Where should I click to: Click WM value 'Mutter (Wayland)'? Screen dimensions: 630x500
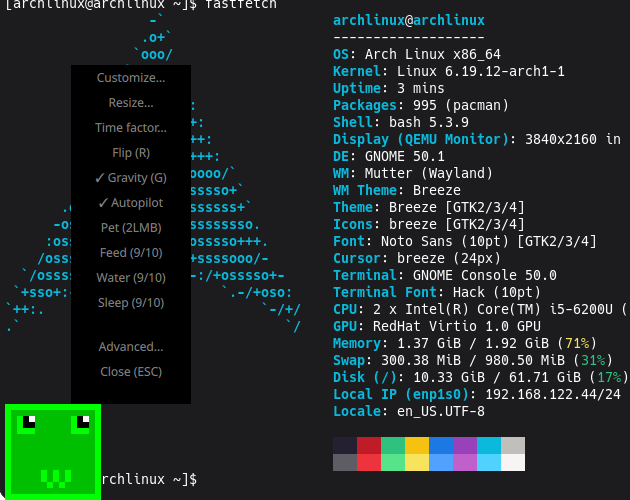pyautogui.click(x=429, y=173)
